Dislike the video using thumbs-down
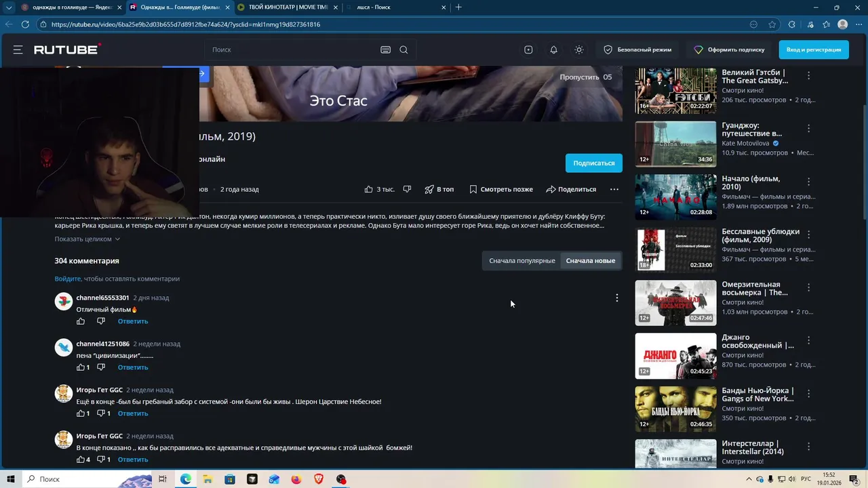This screenshot has height=488, width=868. point(407,189)
